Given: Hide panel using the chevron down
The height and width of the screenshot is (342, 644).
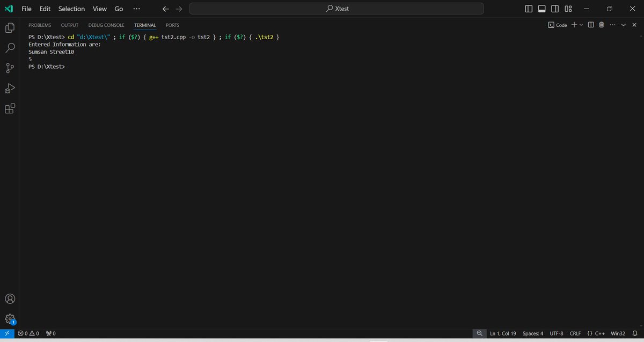Looking at the screenshot, I should coord(624,25).
